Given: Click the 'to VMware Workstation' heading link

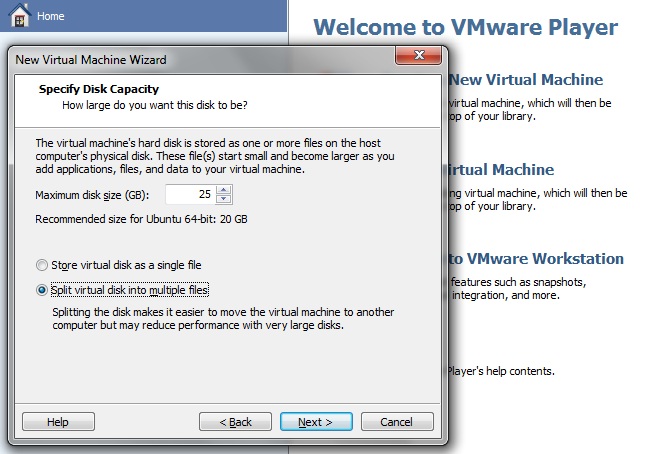Looking at the screenshot, I should coord(536,259).
